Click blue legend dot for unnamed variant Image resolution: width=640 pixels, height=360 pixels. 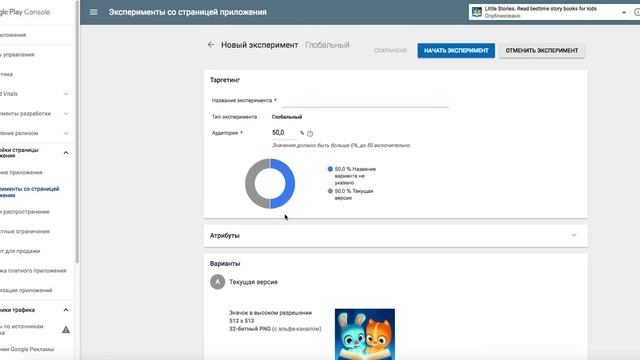pyautogui.click(x=330, y=169)
